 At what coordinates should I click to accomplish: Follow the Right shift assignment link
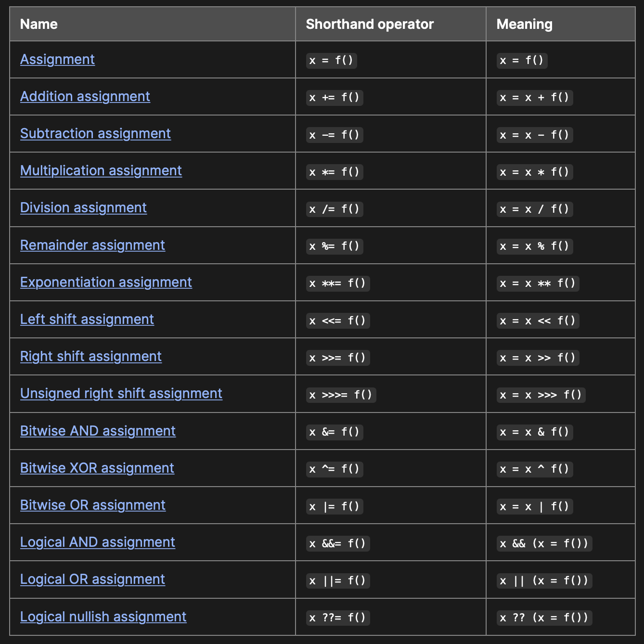[x=90, y=356]
